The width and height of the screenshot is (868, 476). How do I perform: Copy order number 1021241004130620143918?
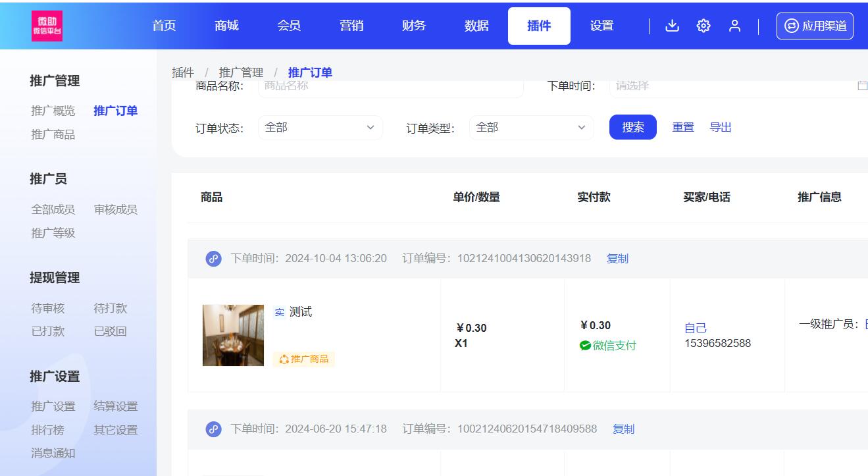point(617,259)
